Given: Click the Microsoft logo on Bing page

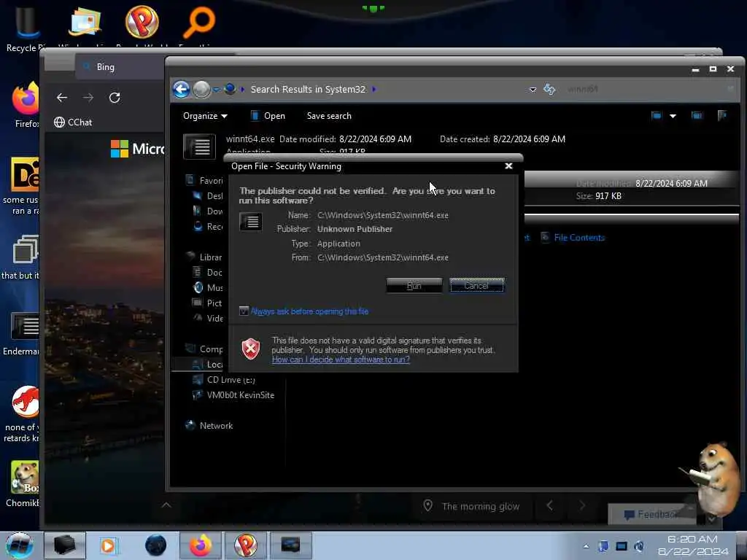Looking at the screenshot, I should click(137, 149).
